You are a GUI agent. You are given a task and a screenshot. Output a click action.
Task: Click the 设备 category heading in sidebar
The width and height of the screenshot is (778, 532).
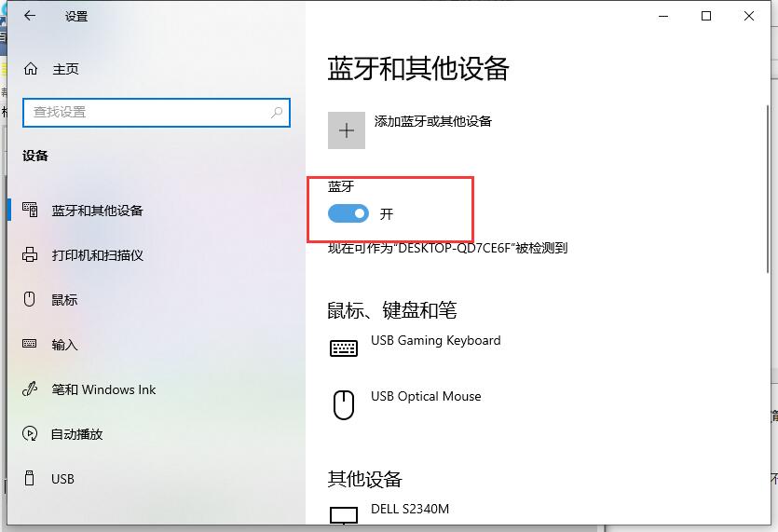pos(35,156)
